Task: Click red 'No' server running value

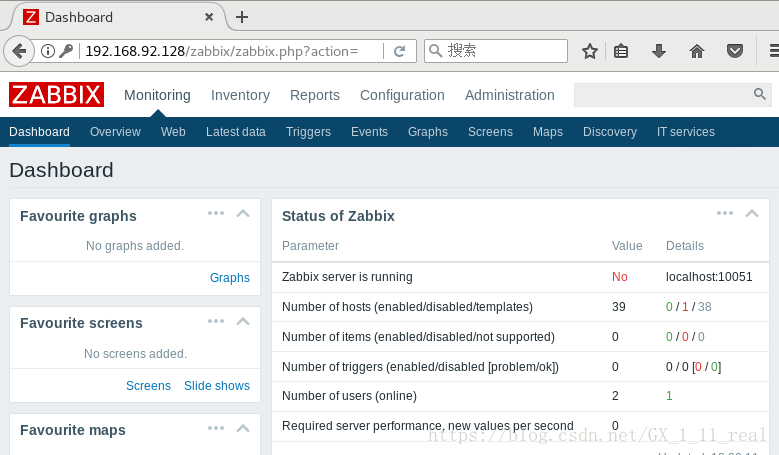Action: (x=620, y=277)
